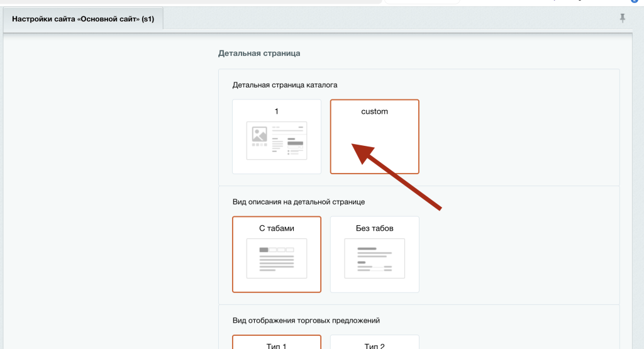Image resolution: width=644 pixels, height=349 pixels.
Task: Switch description view to 'Без табов' label
Action: [x=375, y=228]
